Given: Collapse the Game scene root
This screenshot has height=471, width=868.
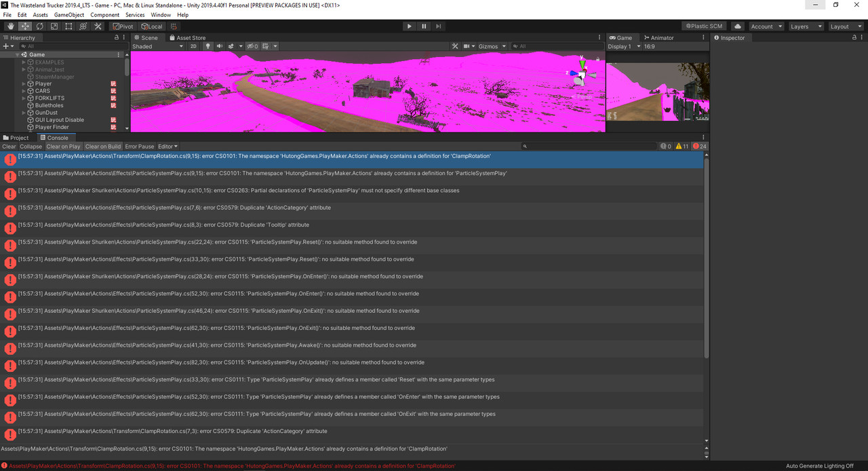Looking at the screenshot, I should pos(18,55).
